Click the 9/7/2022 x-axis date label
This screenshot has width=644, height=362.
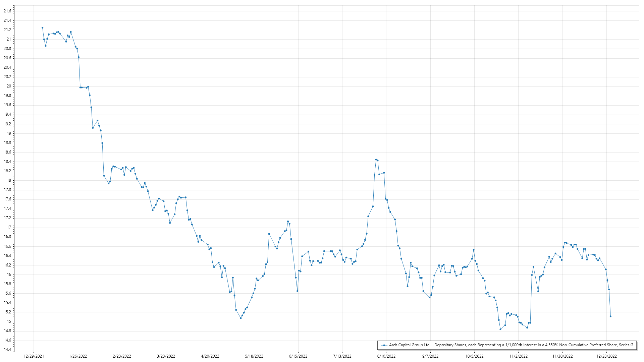click(430, 356)
